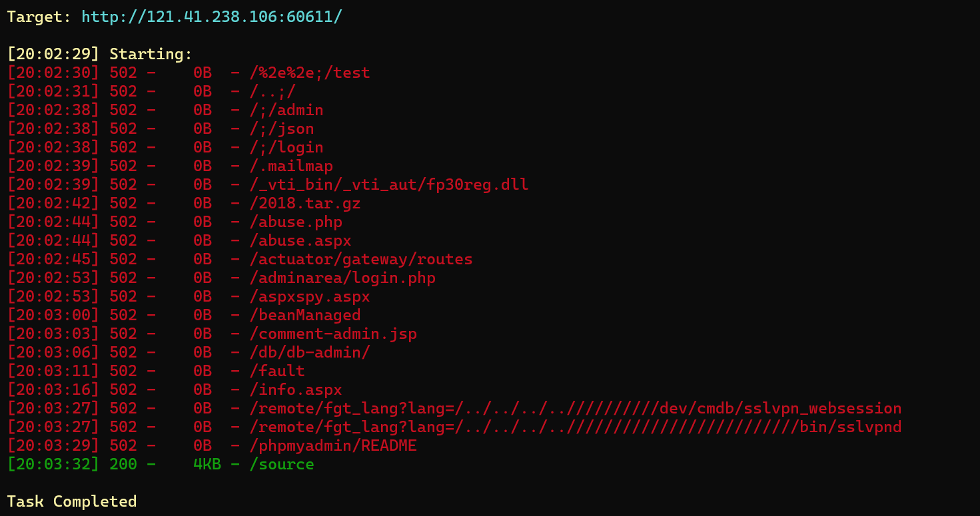This screenshot has height=516, width=980.
Task: Click the /..;/ path entry
Action: click(x=272, y=91)
